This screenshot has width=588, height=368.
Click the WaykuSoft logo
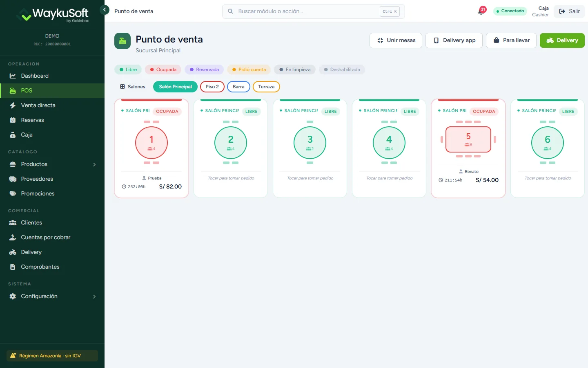coord(52,15)
